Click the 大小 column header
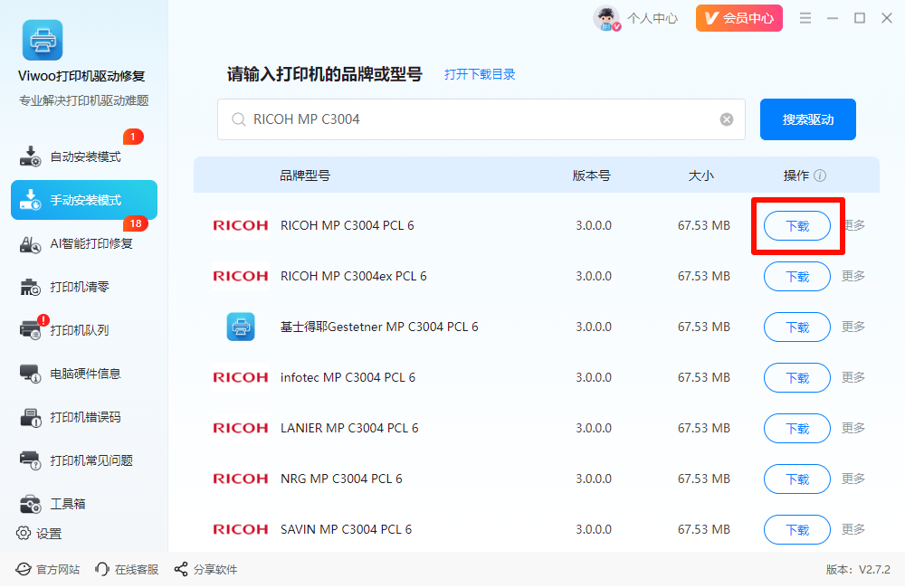The image size is (905, 588). pyautogui.click(x=701, y=175)
